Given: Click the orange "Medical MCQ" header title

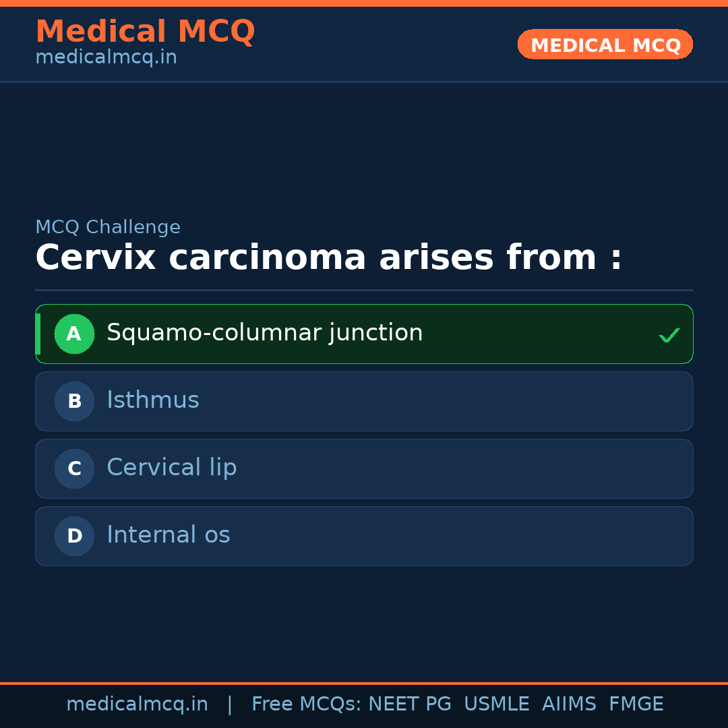Looking at the screenshot, I should pyautogui.click(x=145, y=32).
